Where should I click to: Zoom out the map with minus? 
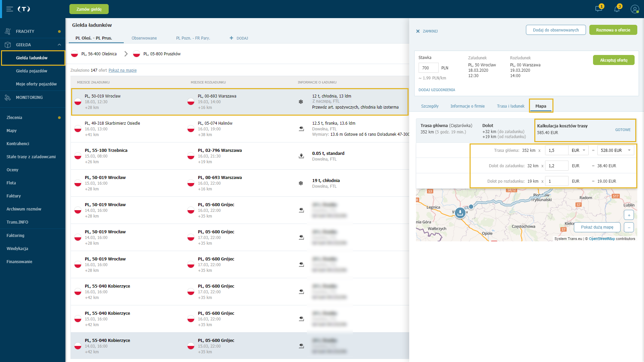point(629,228)
